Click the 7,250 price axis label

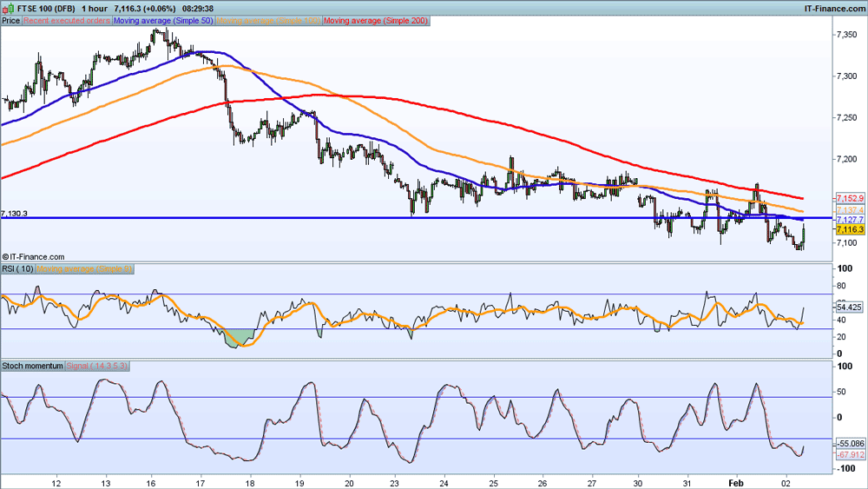[847, 117]
